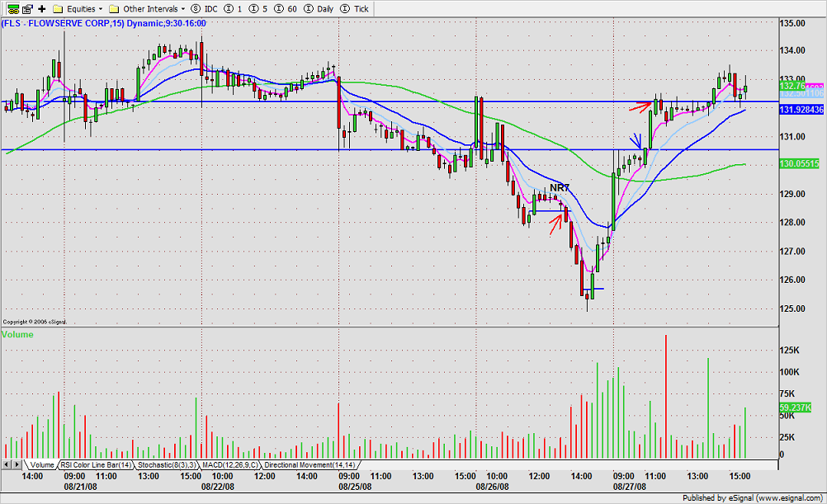
Task: Click the plus crosshair icon
Action: point(41,8)
